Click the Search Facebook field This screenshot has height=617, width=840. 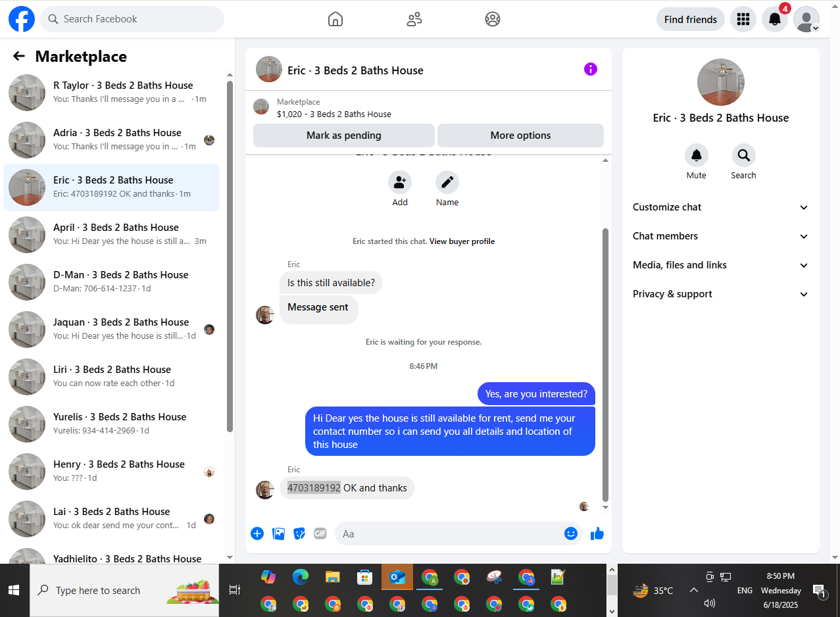click(132, 19)
